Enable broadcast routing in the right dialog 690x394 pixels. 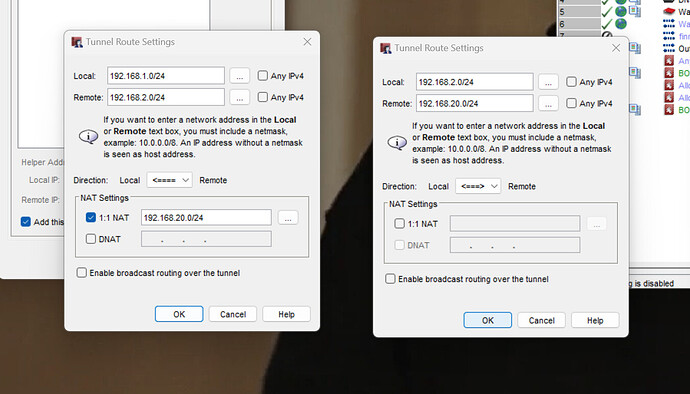390,279
